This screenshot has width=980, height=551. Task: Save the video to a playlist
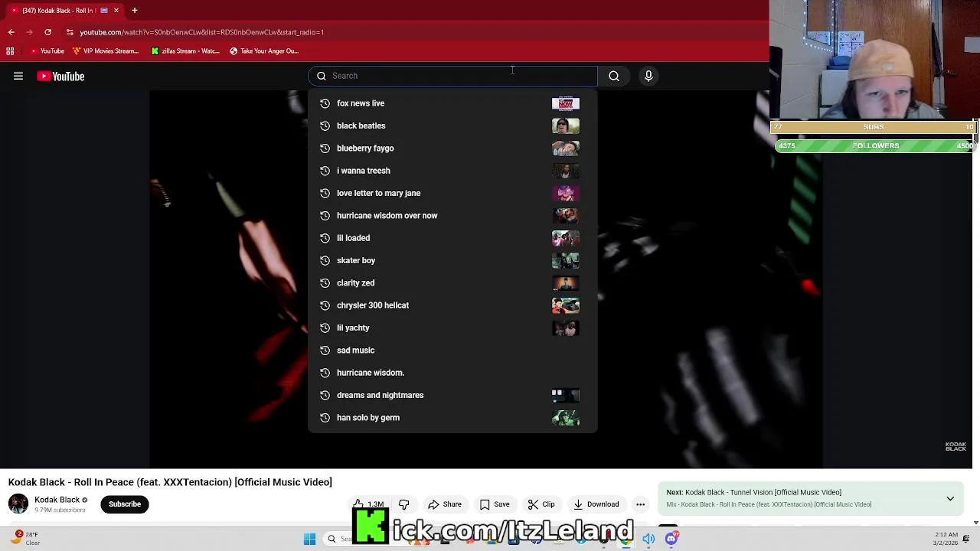(495, 504)
